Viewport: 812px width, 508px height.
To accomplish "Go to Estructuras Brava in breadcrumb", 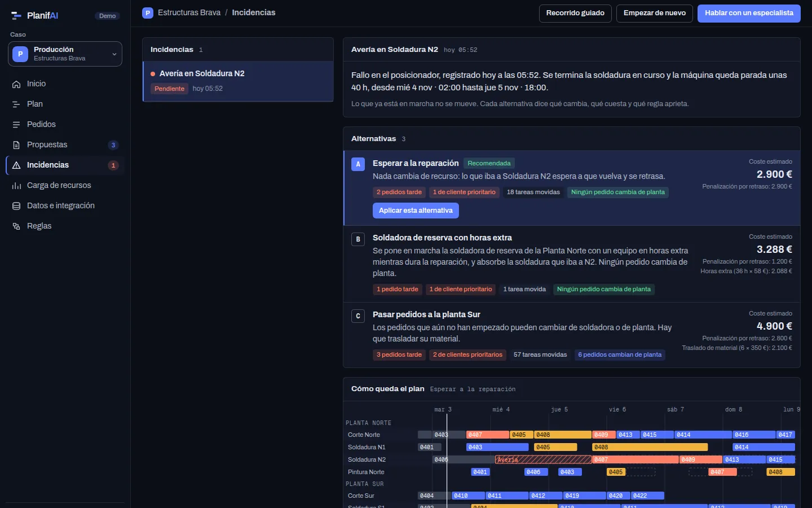I will [189, 12].
